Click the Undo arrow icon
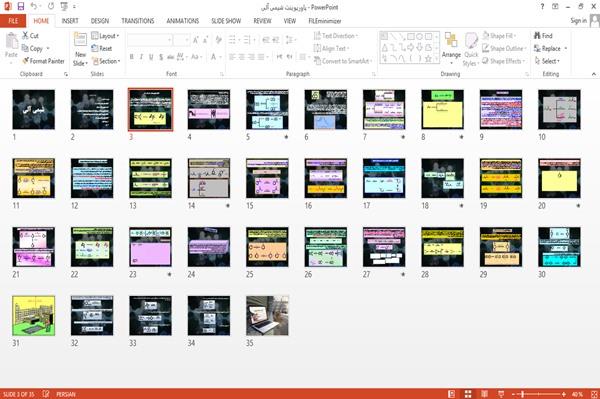 tap(34, 7)
